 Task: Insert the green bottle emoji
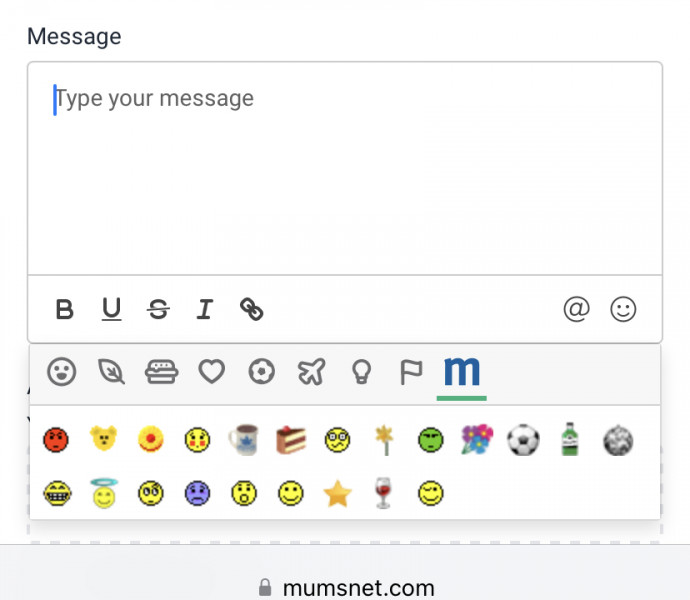pyautogui.click(x=570, y=440)
